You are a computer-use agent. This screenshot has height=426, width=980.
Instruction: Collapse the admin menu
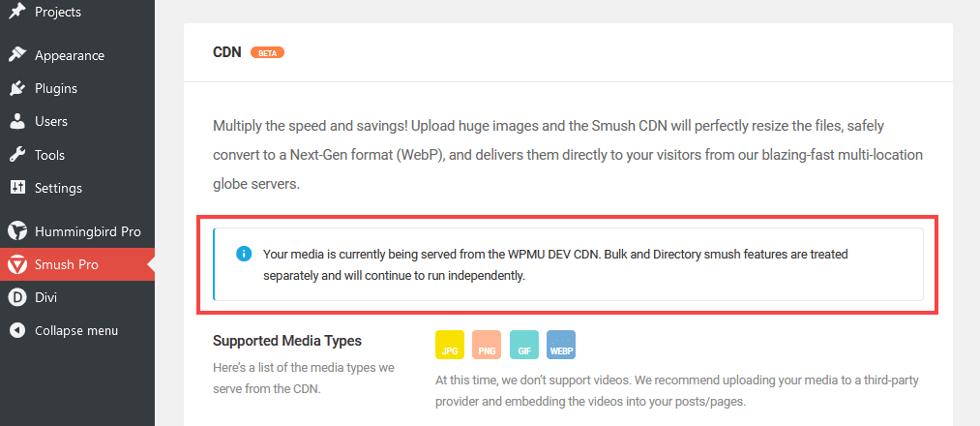(76, 330)
